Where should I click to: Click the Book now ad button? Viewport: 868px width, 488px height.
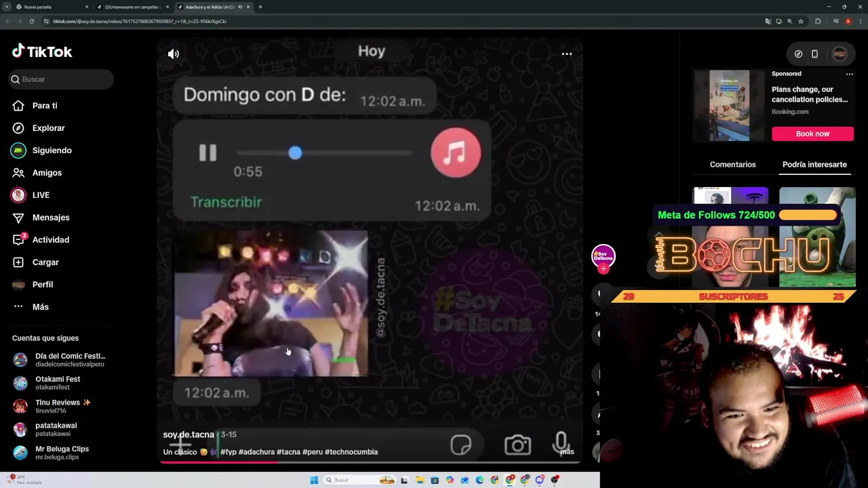coord(812,134)
